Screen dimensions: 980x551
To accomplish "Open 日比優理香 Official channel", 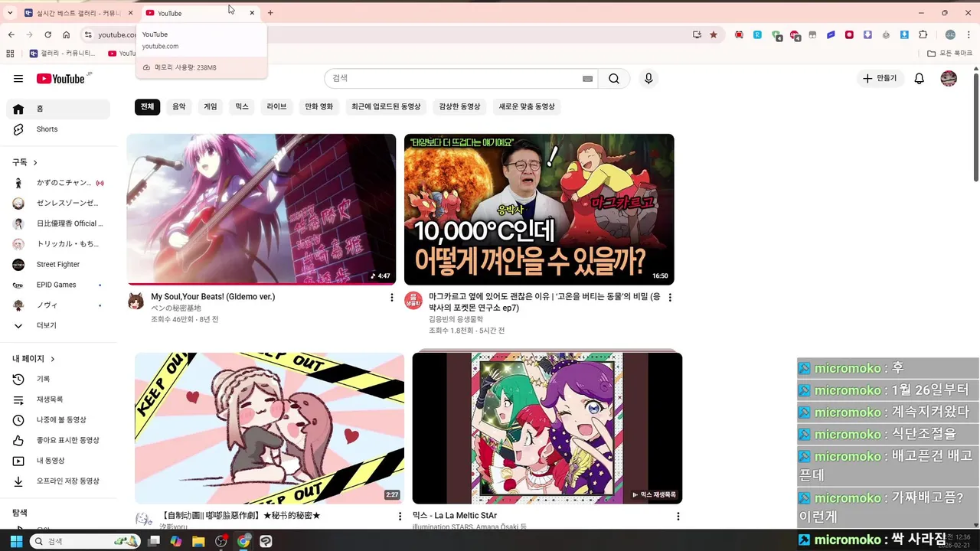I will click(x=58, y=223).
